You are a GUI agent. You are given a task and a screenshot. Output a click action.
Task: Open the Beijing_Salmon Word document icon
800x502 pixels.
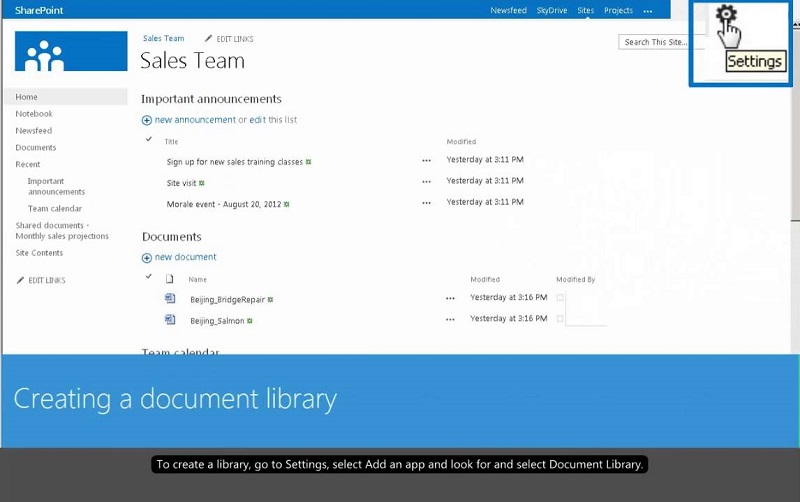coord(170,320)
